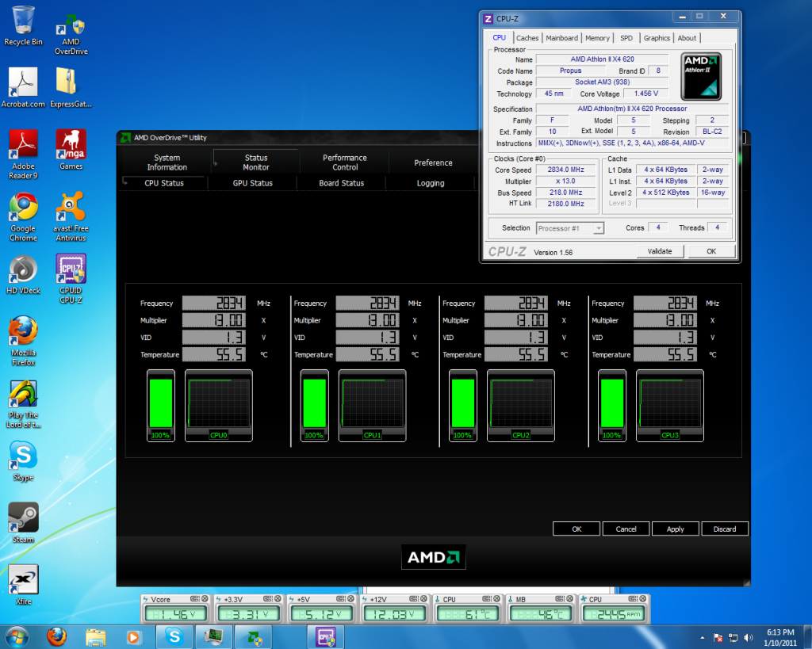Select the Steam desktop icon

point(23,523)
